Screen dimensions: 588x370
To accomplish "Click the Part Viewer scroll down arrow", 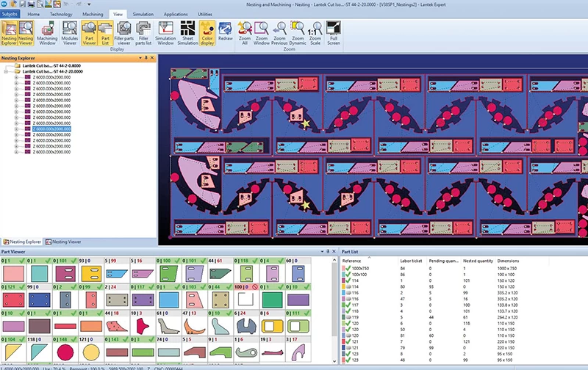I will click(x=334, y=361).
